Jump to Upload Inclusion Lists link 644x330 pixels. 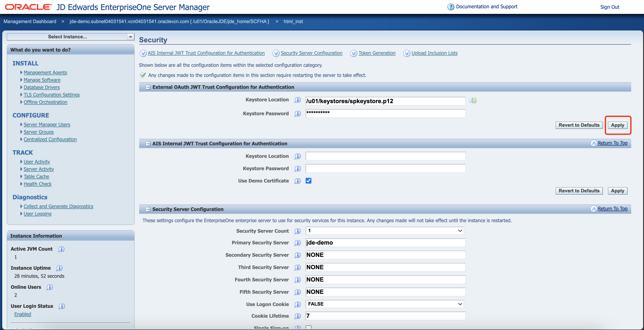(x=434, y=53)
